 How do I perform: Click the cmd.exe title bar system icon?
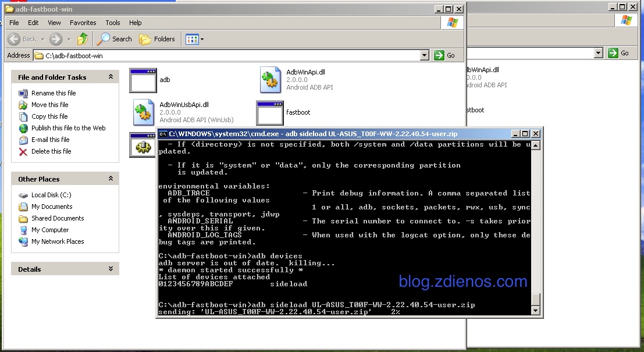(163, 133)
